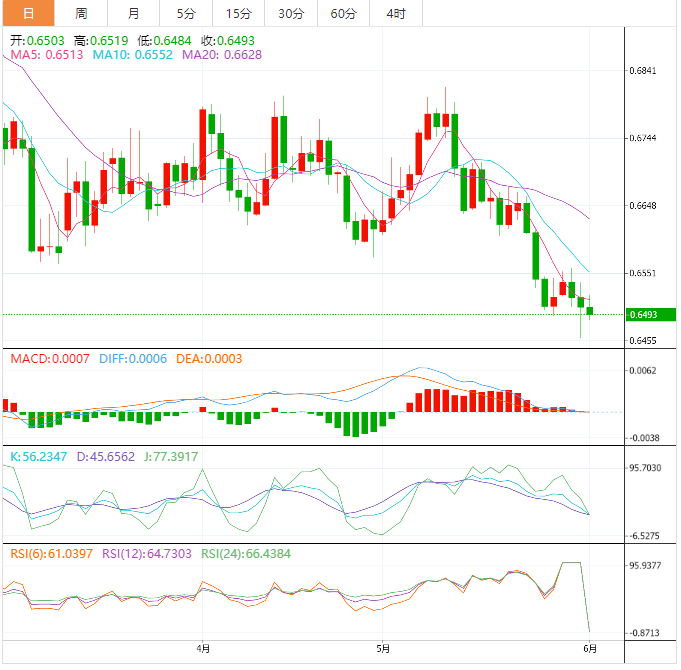Click the MACD indicator value label
The width and height of the screenshot is (681, 670).
pos(49,358)
